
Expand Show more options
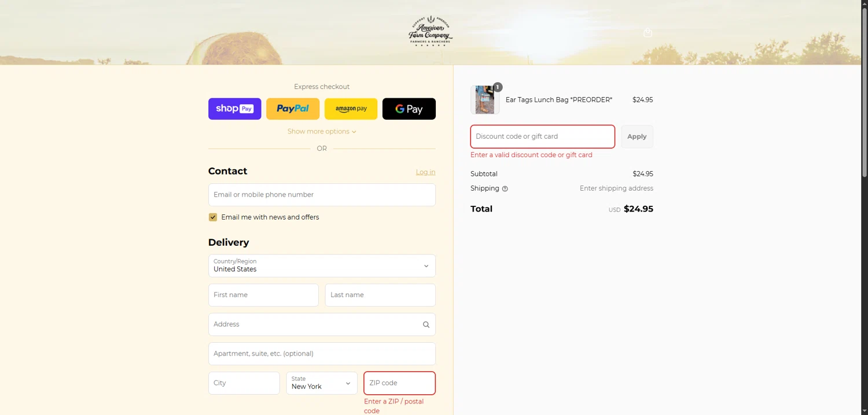pos(322,132)
